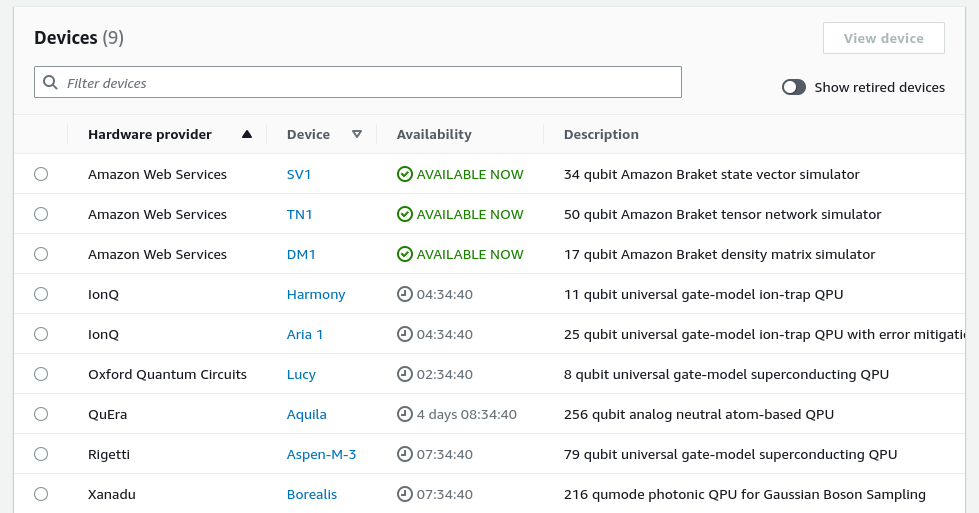Click AVAILABLE NOW text in SV1 row
Image resolution: width=979 pixels, height=513 pixels.
[x=470, y=174]
